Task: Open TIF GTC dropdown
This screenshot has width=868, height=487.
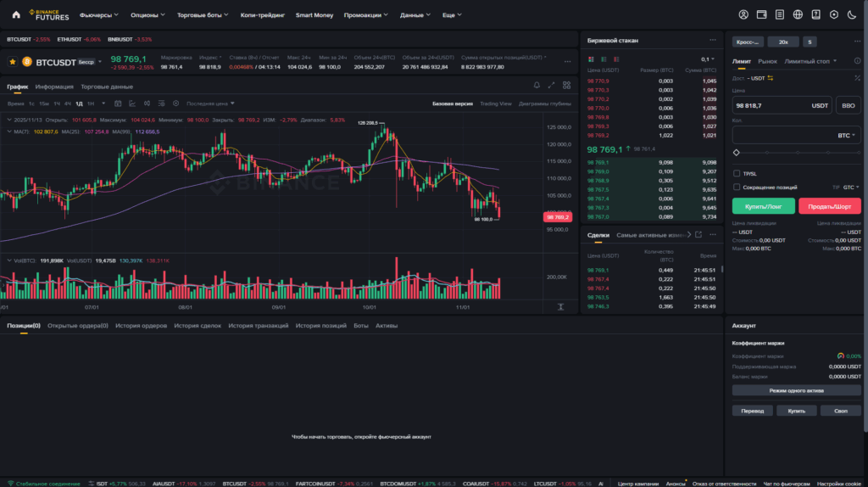Action: [x=851, y=188]
